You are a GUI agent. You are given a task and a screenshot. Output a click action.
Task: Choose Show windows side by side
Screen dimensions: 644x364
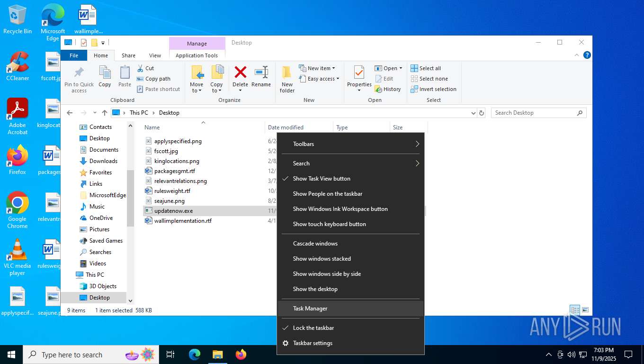click(351, 274)
